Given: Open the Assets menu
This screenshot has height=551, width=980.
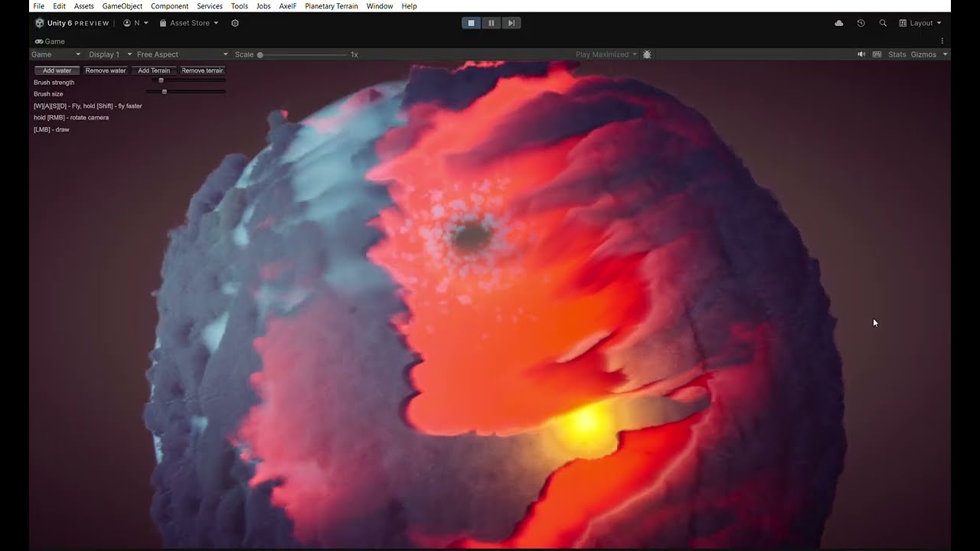Looking at the screenshot, I should point(84,6).
